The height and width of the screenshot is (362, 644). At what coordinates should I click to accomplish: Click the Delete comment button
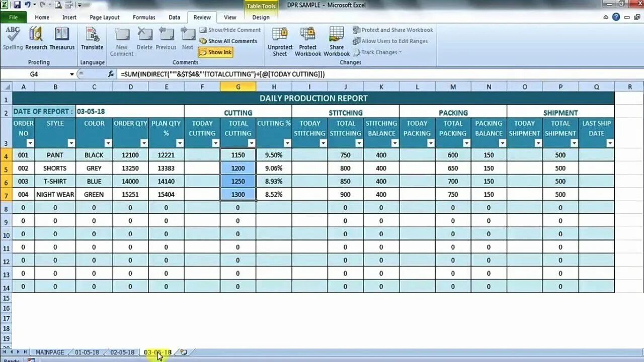pos(144,40)
